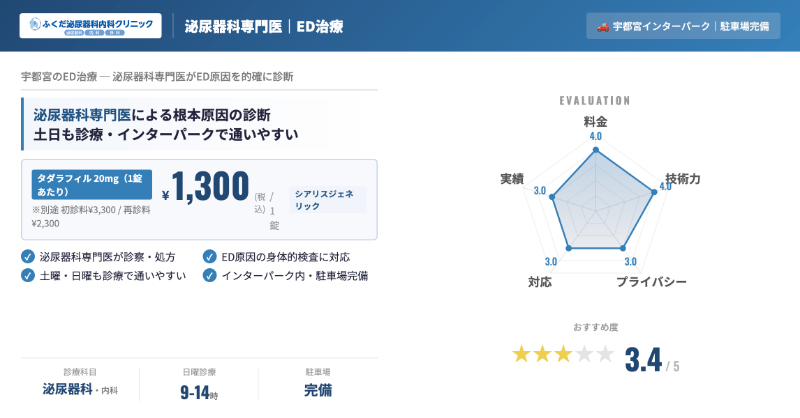Click the シアリスジェネリック tag
This screenshot has width=800, height=418.
point(327,198)
